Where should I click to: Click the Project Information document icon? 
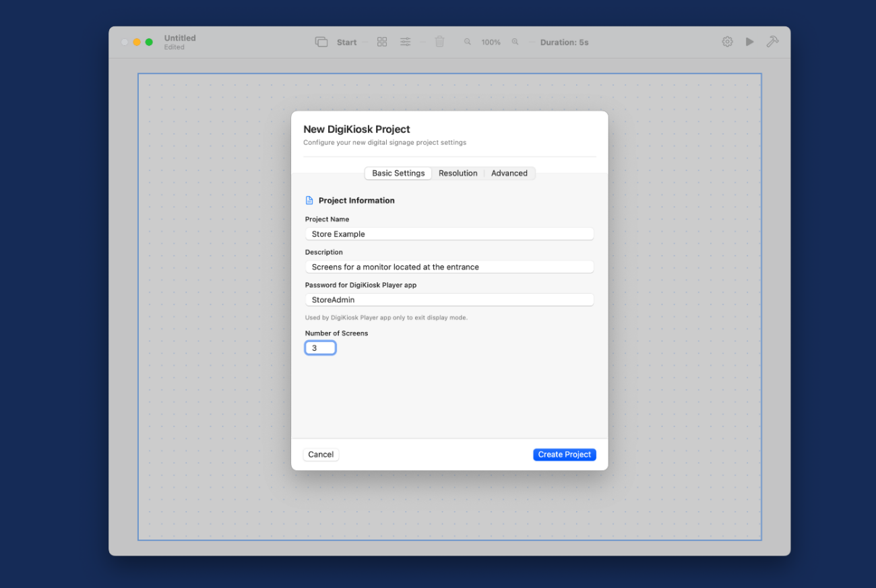[309, 201]
